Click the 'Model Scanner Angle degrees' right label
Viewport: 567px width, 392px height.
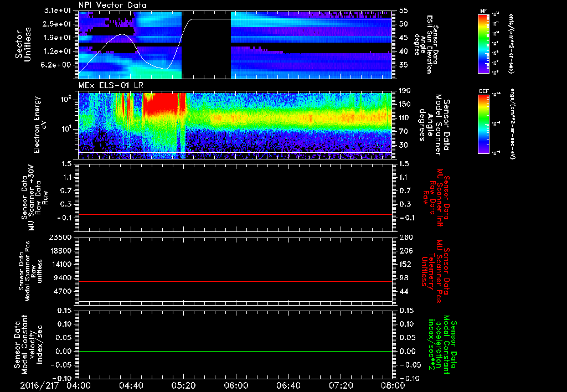coord(434,125)
